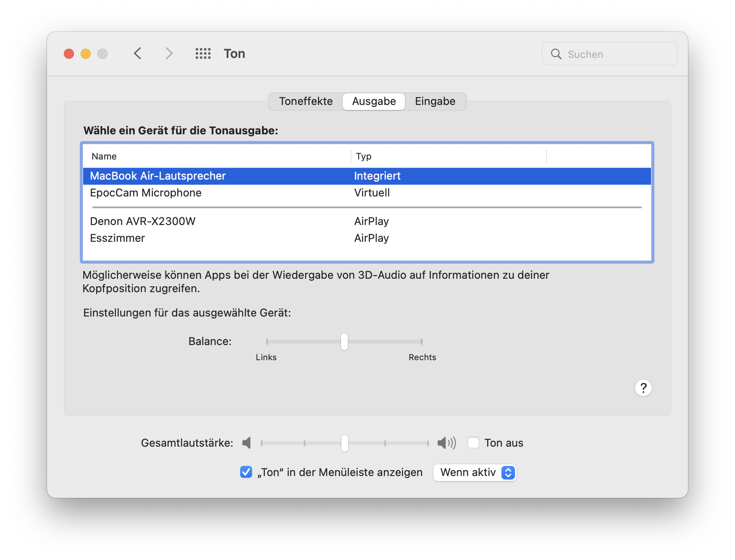The width and height of the screenshot is (735, 560).
Task: Open help with the question mark button
Action: 643,388
